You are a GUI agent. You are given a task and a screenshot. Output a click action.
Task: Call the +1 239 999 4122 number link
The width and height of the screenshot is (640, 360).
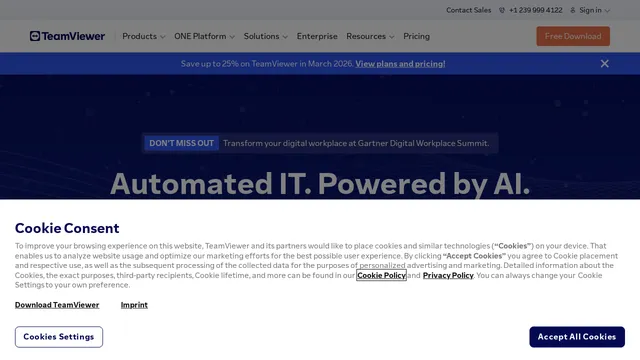tap(536, 10)
